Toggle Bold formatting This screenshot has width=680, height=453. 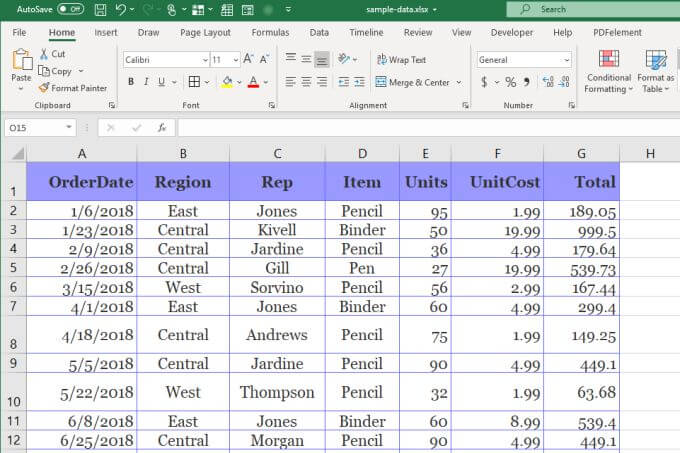(x=130, y=82)
